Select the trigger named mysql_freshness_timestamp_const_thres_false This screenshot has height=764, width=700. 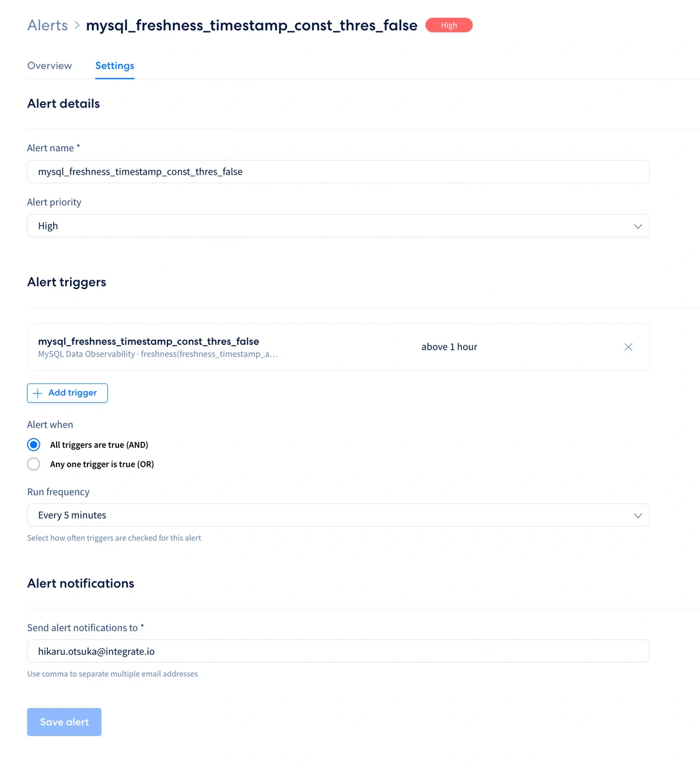point(149,341)
